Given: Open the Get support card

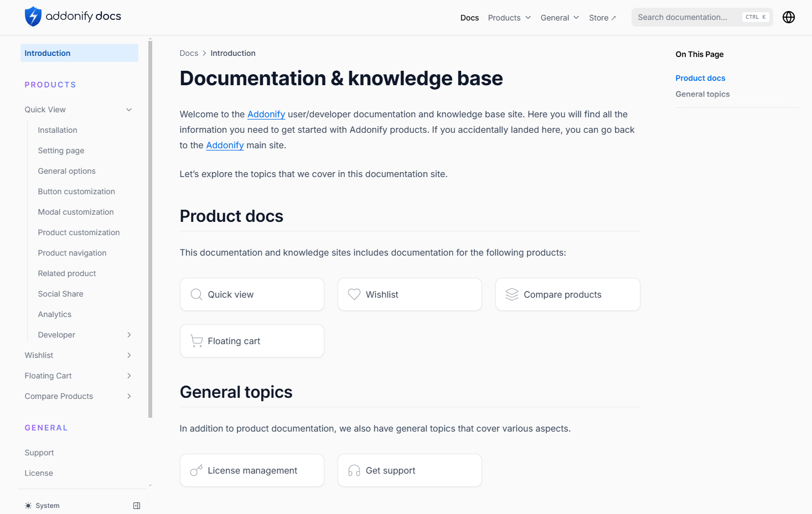Looking at the screenshot, I should coord(410,470).
